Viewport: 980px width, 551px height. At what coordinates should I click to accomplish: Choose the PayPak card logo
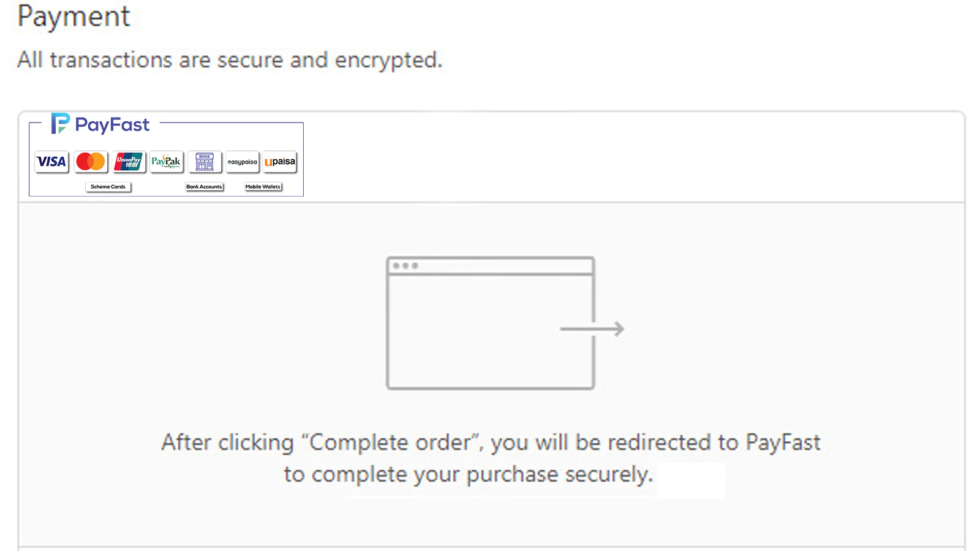tap(166, 162)
